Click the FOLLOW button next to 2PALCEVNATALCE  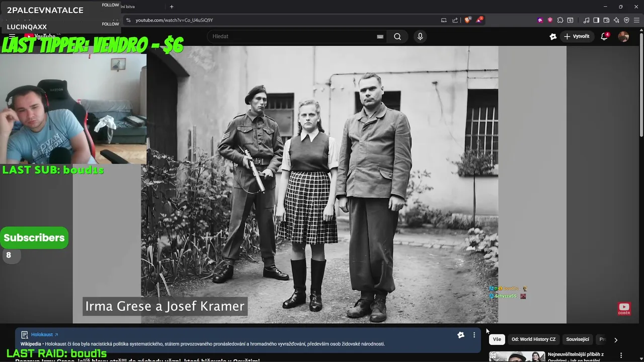point(110,5)
